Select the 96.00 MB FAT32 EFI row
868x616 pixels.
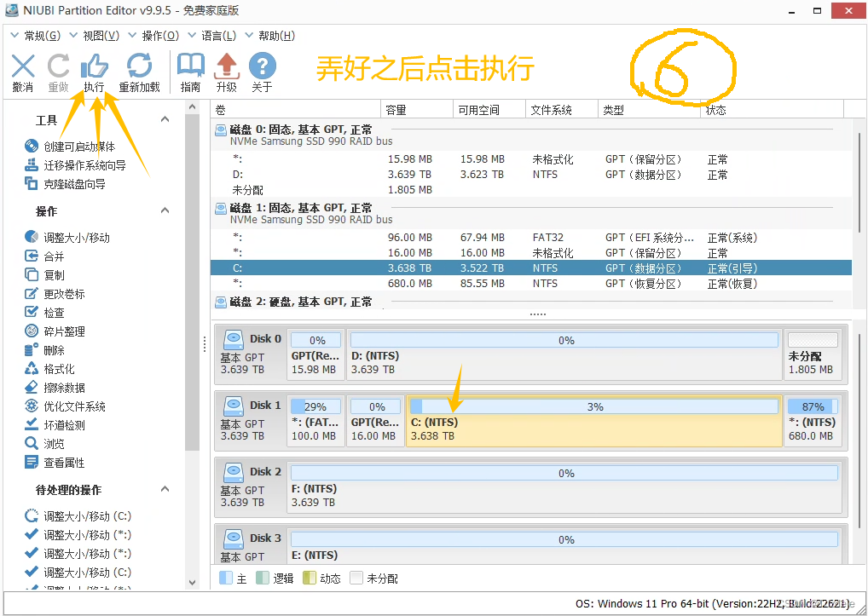[531, 238]
